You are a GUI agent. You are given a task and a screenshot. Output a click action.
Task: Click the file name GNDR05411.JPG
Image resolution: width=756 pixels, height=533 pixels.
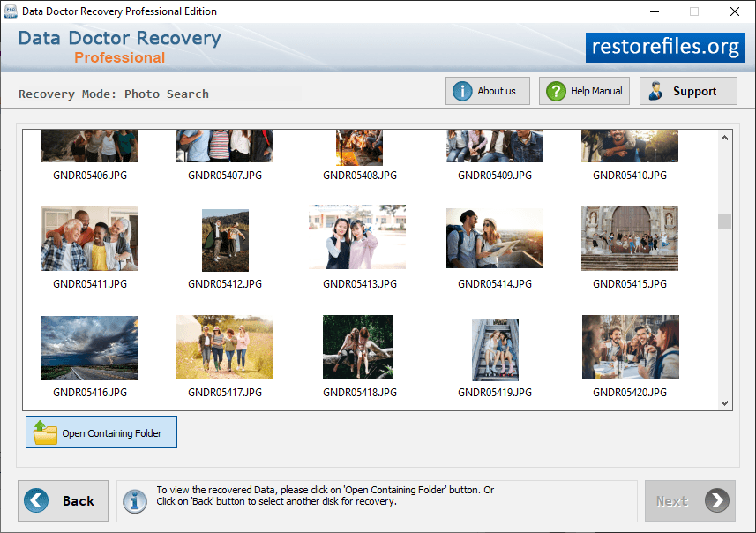click(90, 283)
